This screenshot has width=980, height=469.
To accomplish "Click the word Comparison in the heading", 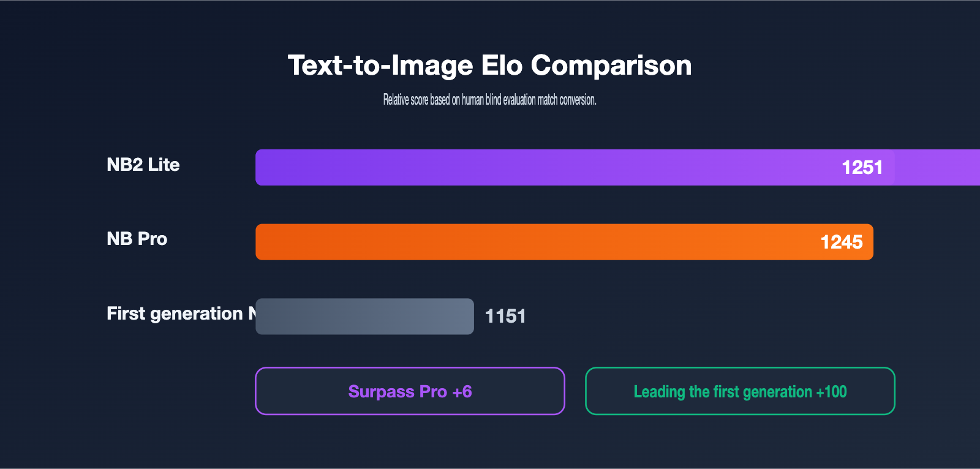I will pyautogui.click(x=611, y=66).
